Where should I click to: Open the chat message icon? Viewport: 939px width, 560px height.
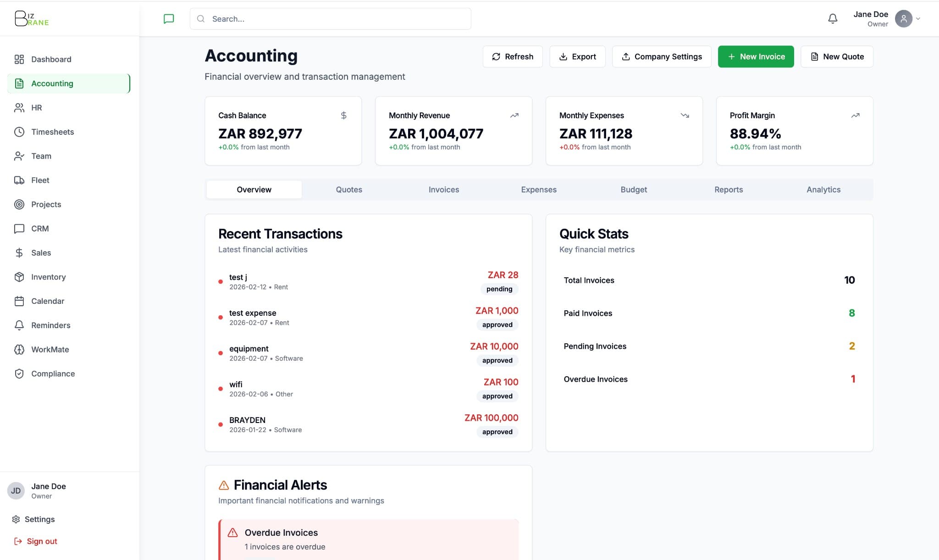click(x=168, y=18)
